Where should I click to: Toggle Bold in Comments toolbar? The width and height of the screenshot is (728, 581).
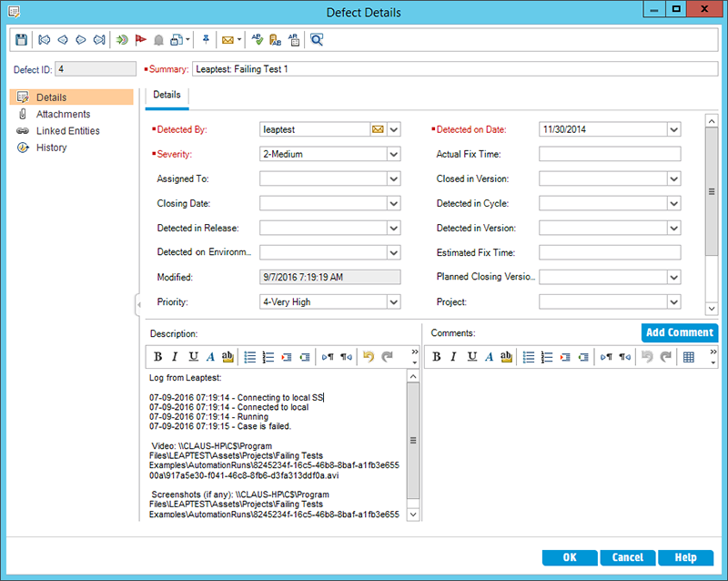(x=437, y=356)
